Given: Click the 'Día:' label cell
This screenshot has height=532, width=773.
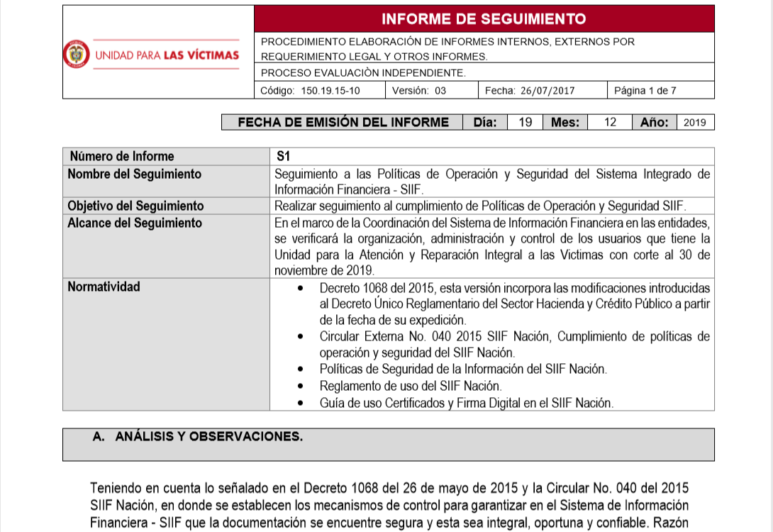Looking at the screenshot, I should (484, 122).
